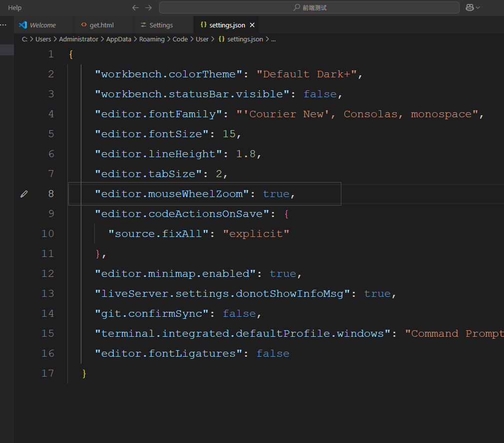Image resolution: width=504 pixels, height=443 pixels.
Task: Click the value 1.8 on line 6
Action: (246, 154)
